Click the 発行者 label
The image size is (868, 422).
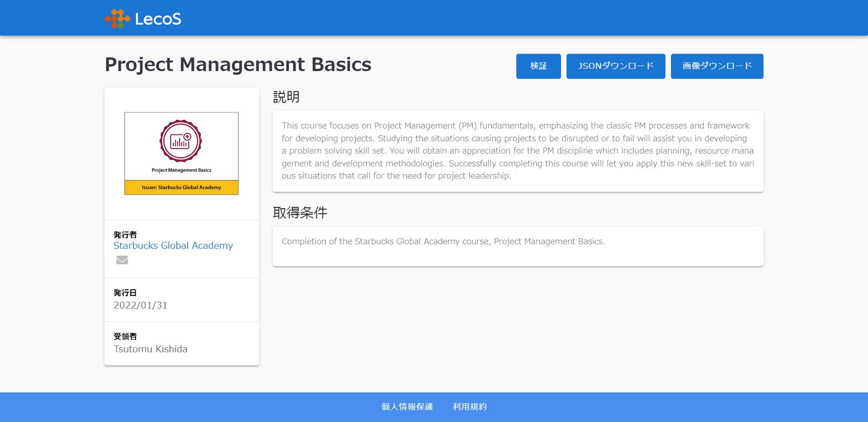click(125, 235)
